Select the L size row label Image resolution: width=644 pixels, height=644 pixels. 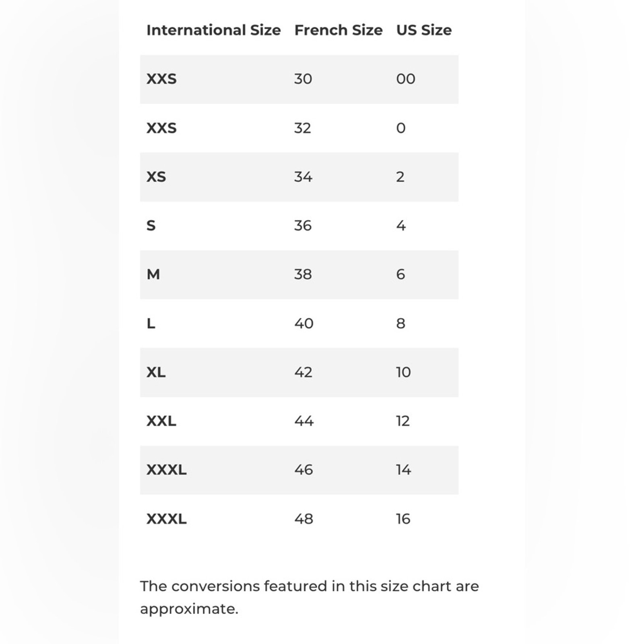point(151,323)
